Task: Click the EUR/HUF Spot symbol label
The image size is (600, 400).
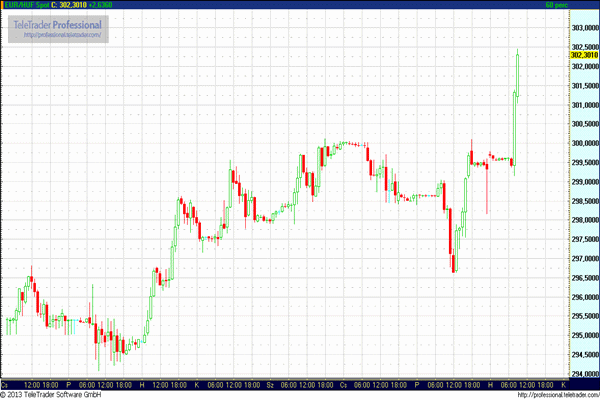Action: 25,5
